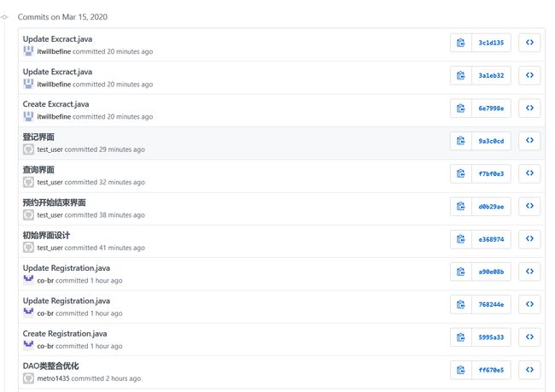555x392 pixels.
Task: Click metro1435 author name
Action: [53, 378]
